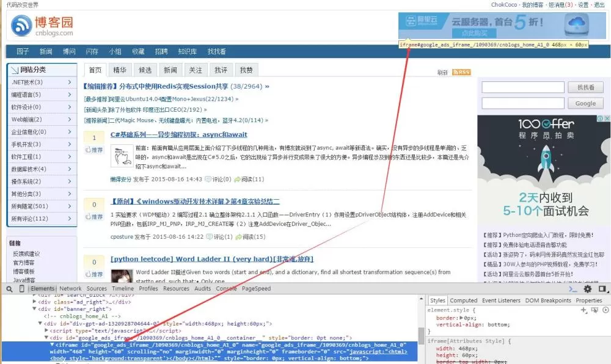Click the 刷新 refresh link
This screenshot has height=364, width=611.
[442, 73]
